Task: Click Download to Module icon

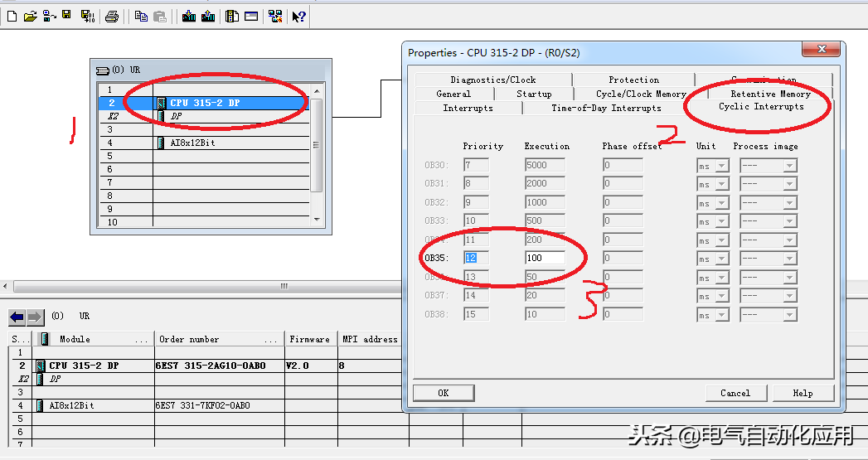Action: 189,17
